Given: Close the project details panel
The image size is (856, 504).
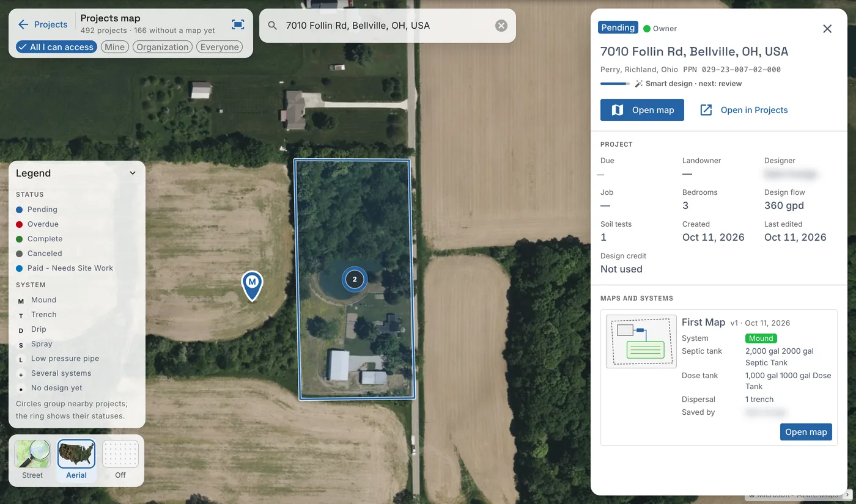Looking at the screenshot, I should 827,29.
